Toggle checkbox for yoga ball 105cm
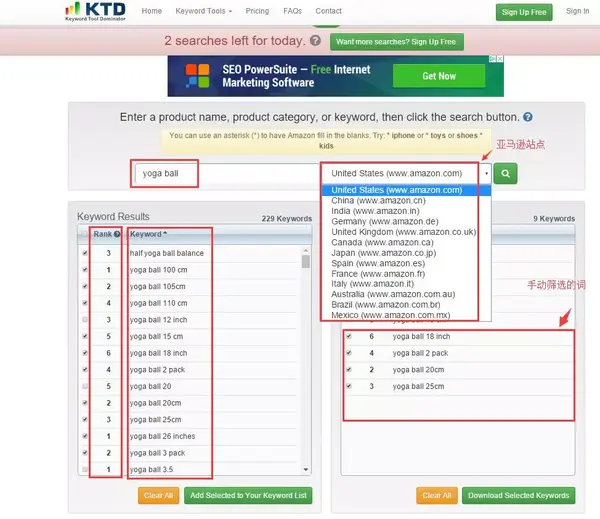 click(x=85, y=286)
